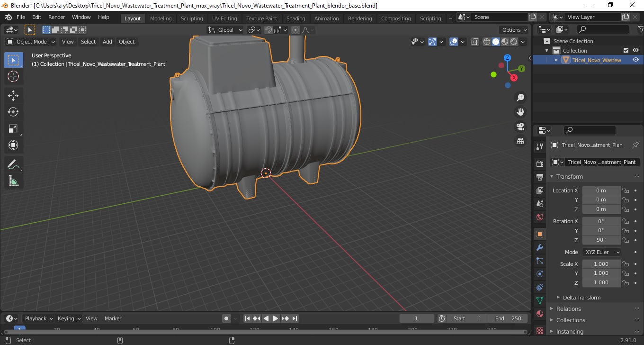Open the Physics properties tab
The height and width of the screenshot is (345, 644).
pos(539,274)
